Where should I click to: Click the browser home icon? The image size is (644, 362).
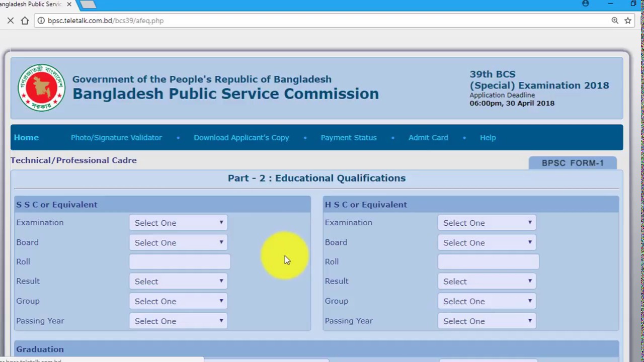tap(25, 21)
